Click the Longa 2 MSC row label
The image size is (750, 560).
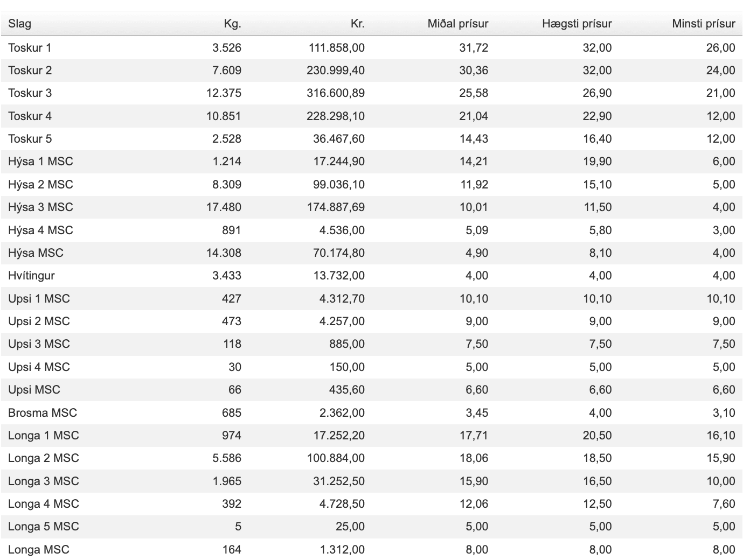44,458
